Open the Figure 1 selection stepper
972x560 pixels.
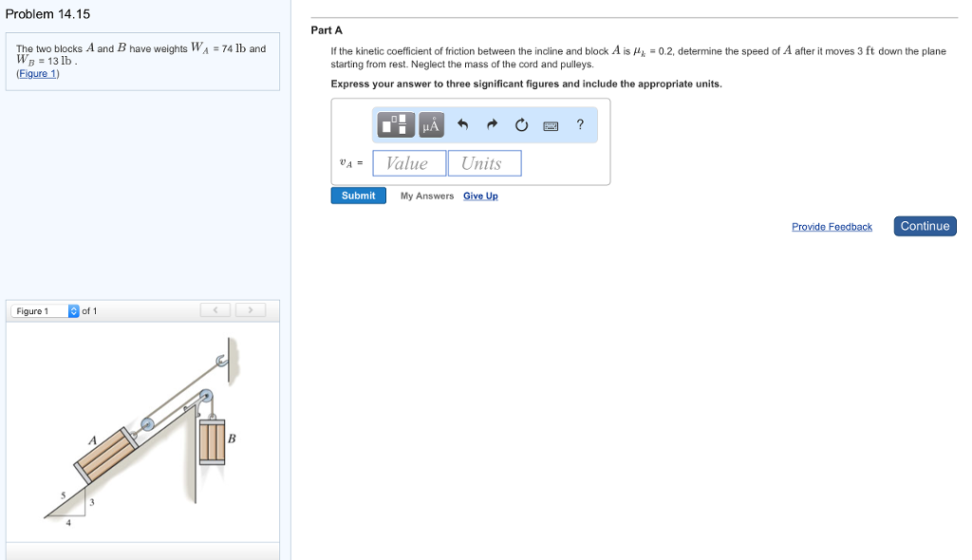[x=72, y=310]
